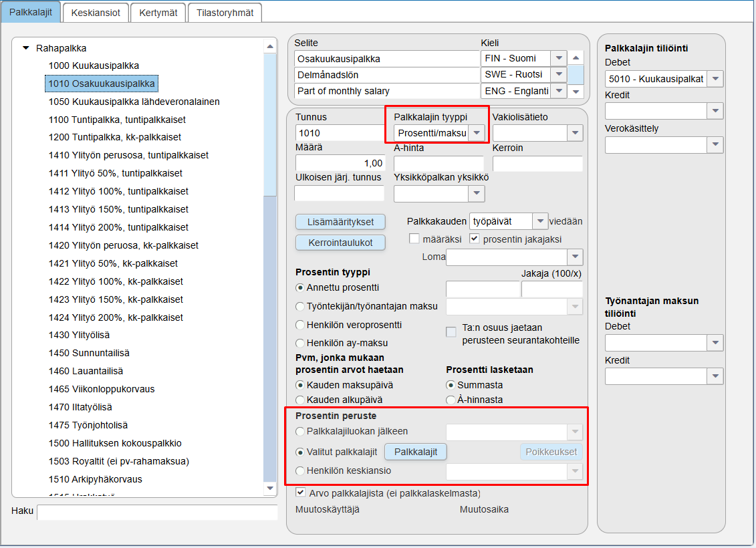This screenshot has width=756, height=548.
Task: Open the Yksikköpalkan yksikkö dropdown
Action: (x=477, y=193)
